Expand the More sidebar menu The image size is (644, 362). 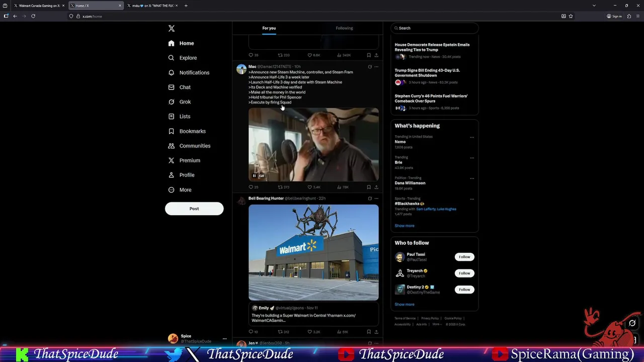tap(180, 190)
